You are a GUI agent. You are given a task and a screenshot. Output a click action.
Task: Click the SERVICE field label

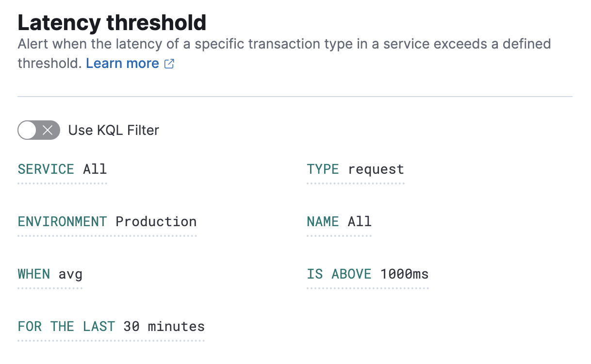(x=46, y=169)
